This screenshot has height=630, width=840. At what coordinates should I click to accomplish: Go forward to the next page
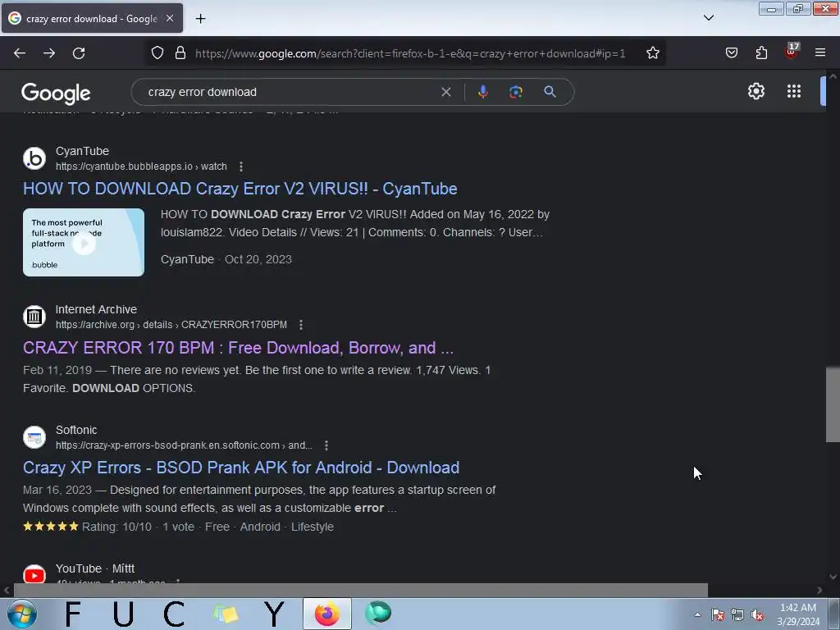point(49,53)
